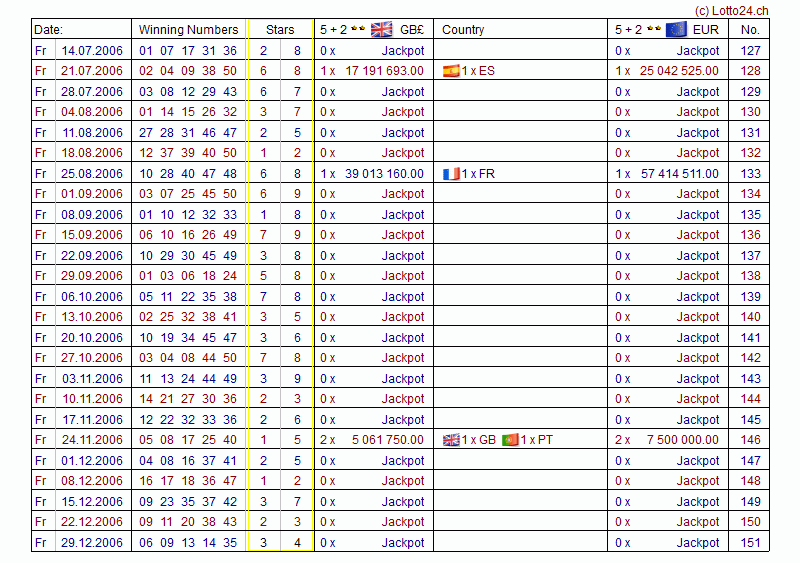800x563 pixels.
Task: Select the date 21.07.2006
Action: (x=92, y=71)
